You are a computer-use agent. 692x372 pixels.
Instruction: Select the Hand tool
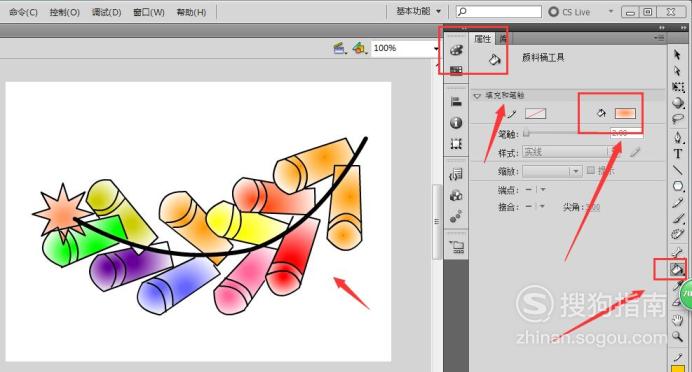tap(677, 320)
